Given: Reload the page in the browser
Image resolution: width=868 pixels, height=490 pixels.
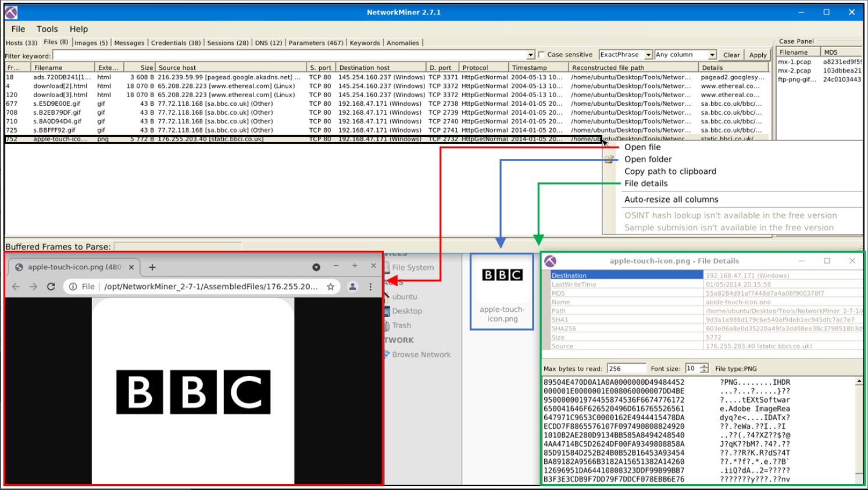Looking at the screenshot, I should (x=51, y=287).
